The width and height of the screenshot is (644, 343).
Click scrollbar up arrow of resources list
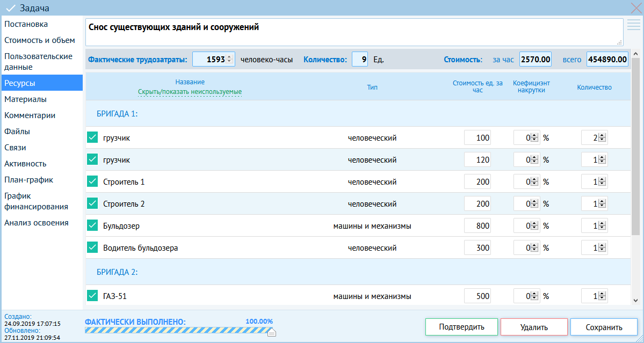tap(635, 54)
